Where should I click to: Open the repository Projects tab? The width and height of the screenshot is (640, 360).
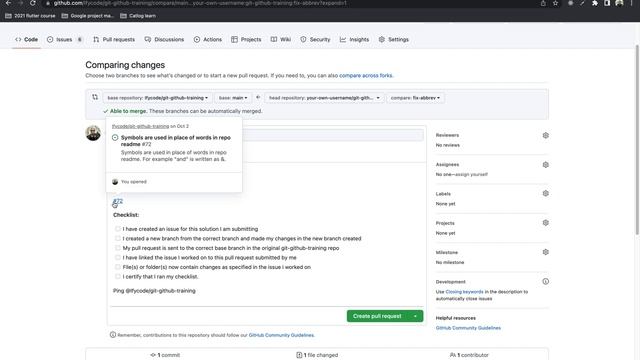coord(246,40)
